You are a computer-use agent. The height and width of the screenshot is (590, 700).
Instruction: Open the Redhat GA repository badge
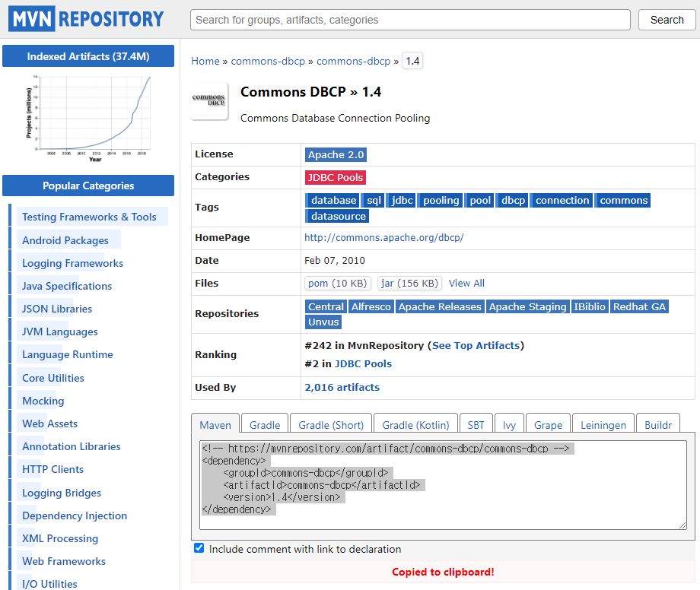pos(639,307)
